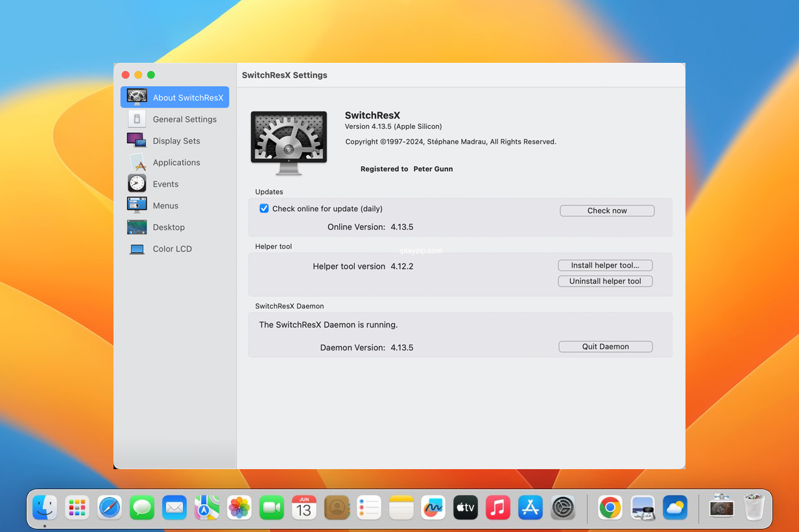This screenshot has height=532, width=799.
Task: Click the Color LCD laptop icon
Action: (137, 249)
